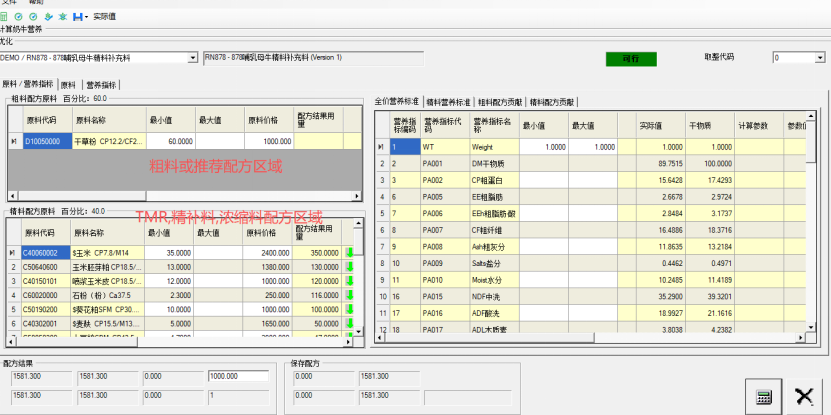This screenshot has width=831, height=415.
Task: Click the 实际值 toolbar label
Action: [x=104, y=16]
